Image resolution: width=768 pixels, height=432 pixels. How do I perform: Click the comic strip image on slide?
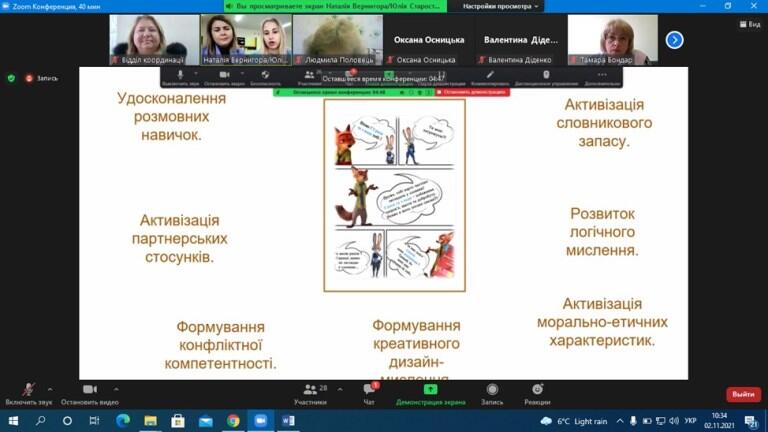click(x=395, y=195)
